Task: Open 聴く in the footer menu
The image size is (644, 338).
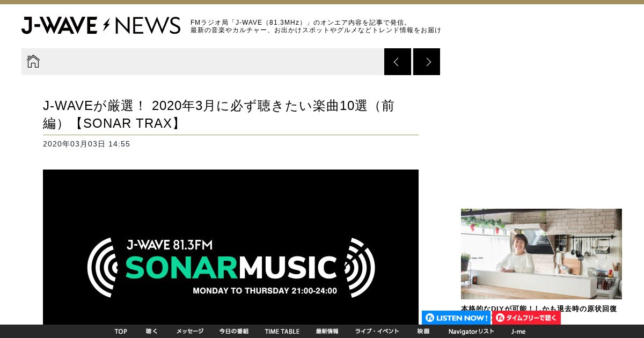Action: 152,332
